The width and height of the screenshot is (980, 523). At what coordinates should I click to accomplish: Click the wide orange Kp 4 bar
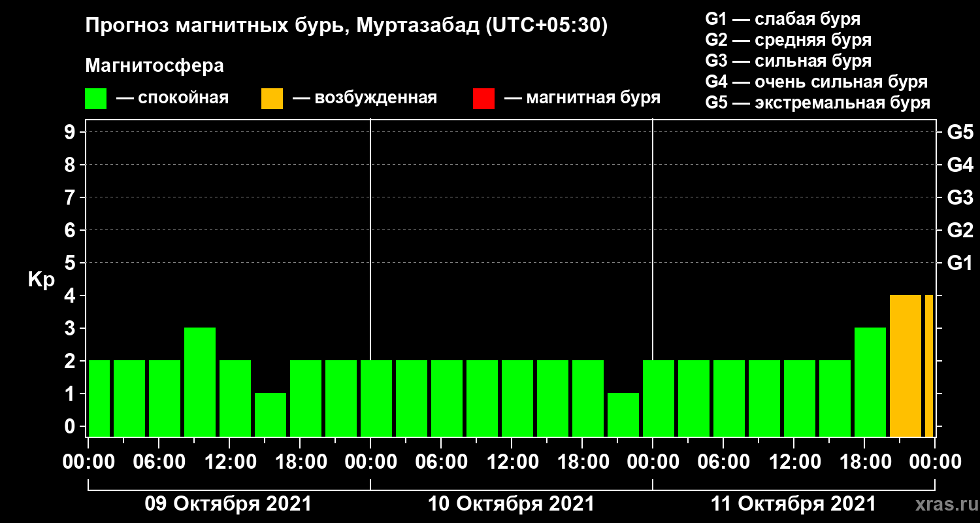click(906, 366)
